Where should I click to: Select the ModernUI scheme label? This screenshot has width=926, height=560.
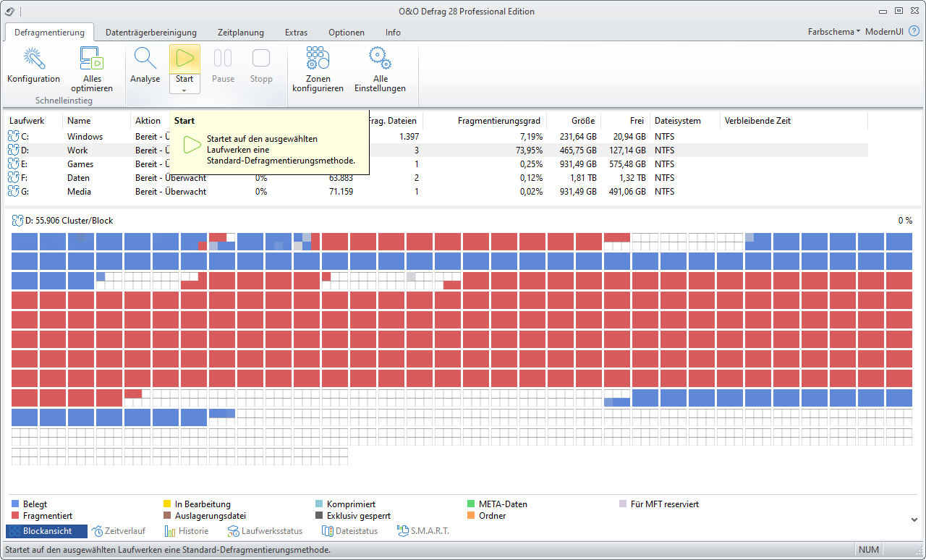(x=884, y=32)
